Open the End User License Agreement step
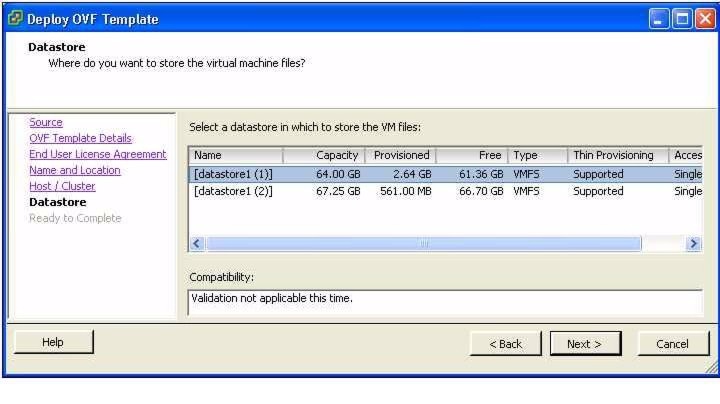 tap(98, 154)
